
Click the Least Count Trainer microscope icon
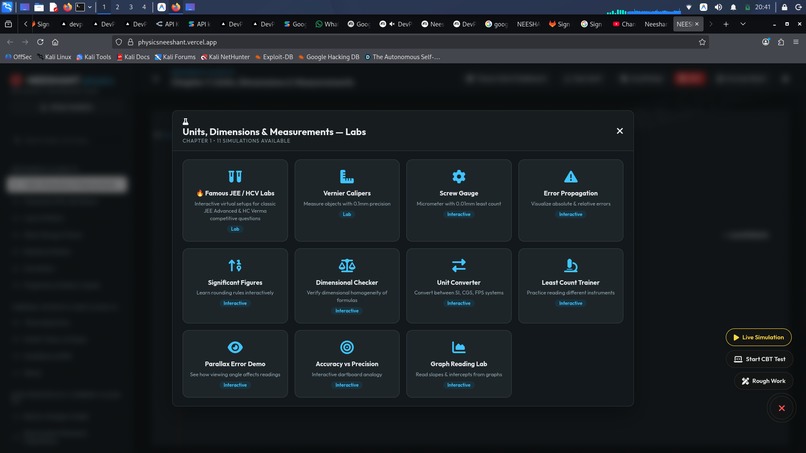pos(571,265)
